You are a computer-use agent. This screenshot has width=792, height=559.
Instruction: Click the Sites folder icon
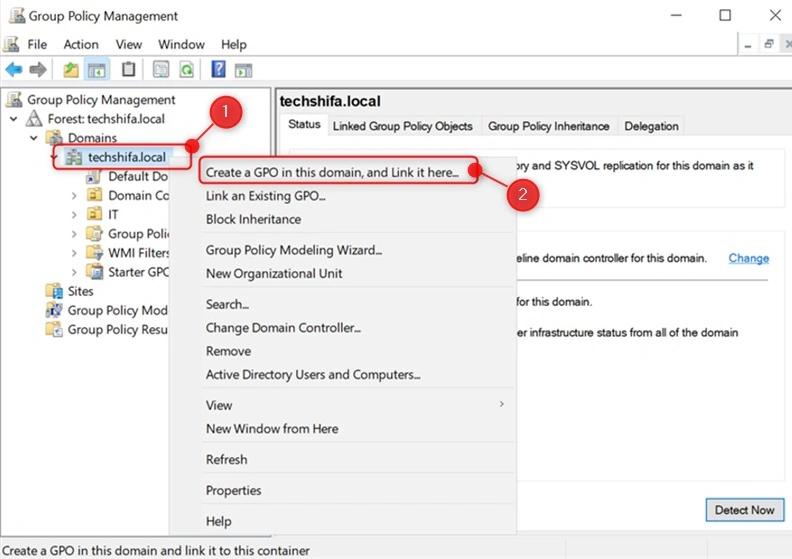[x=54, y=291]
